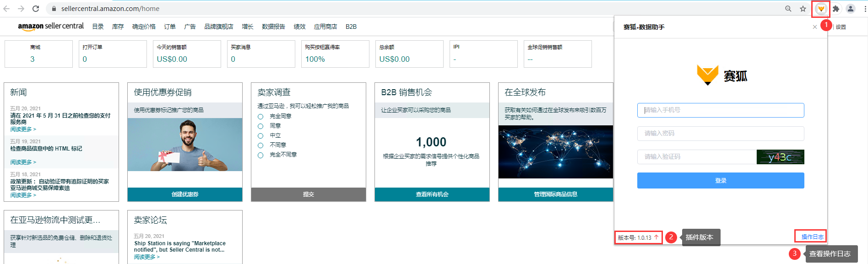The width and height of the screenshot is (868, 264).
Task: Open the 应用商店 menu
Action: 325,27
